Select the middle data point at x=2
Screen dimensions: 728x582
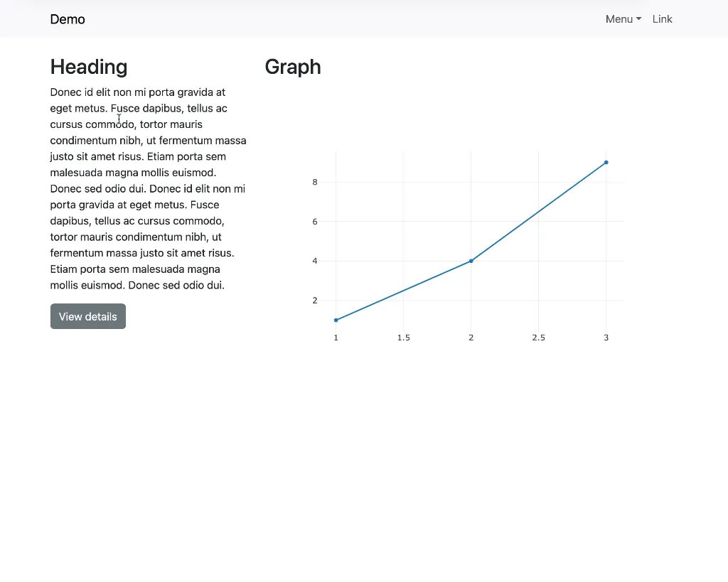coord(471,261)
